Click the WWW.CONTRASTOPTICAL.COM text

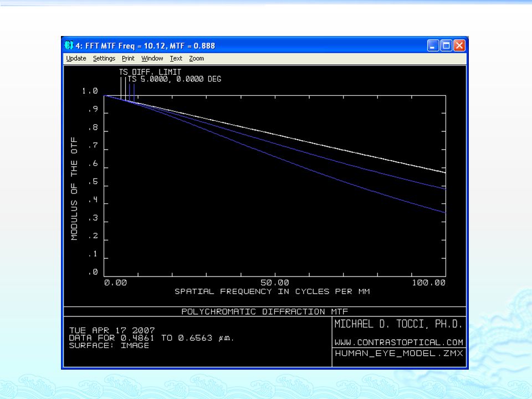(x=398, y=342)
